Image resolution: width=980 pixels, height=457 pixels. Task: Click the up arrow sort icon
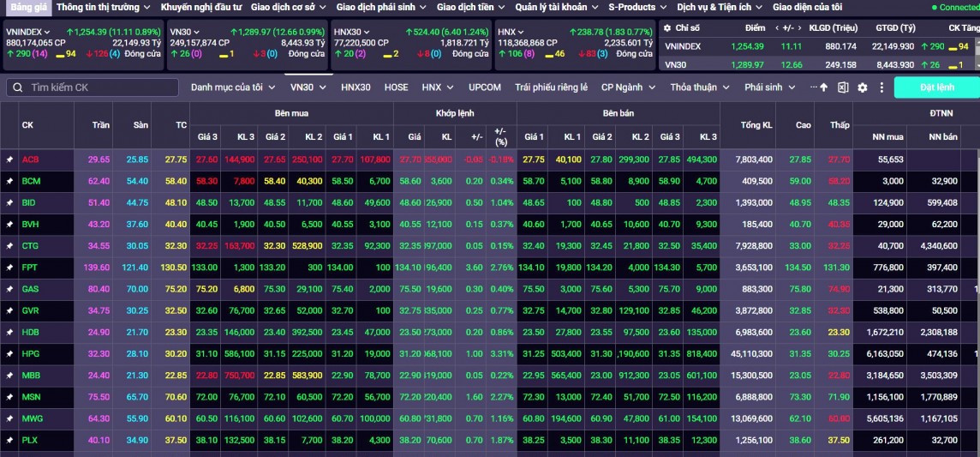click(824, 87)
